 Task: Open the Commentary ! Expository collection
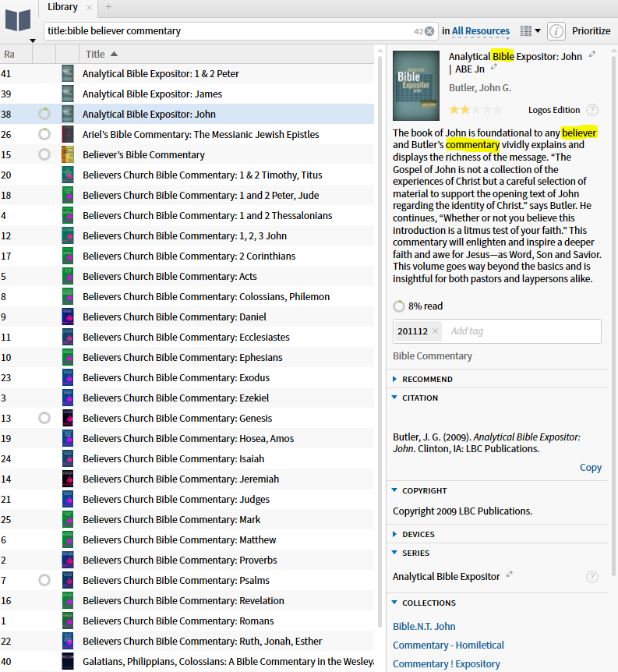(x=446, y=664)
